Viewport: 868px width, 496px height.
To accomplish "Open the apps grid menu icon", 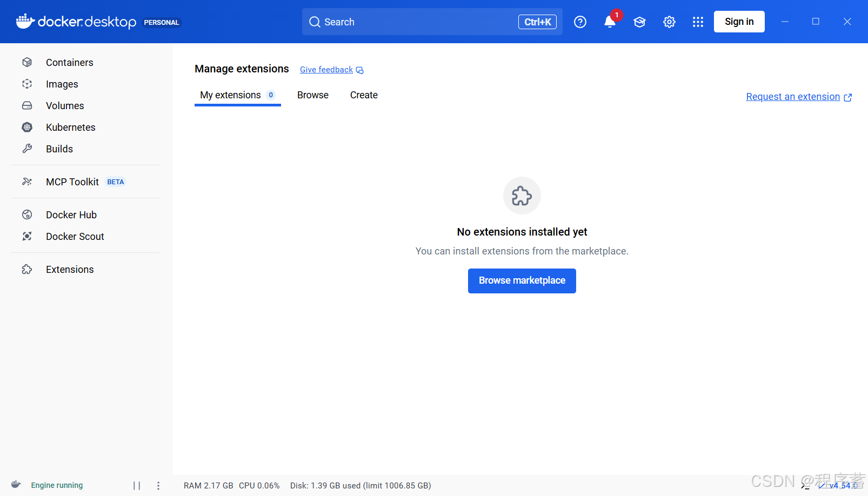I will click(x=698, y=22).
